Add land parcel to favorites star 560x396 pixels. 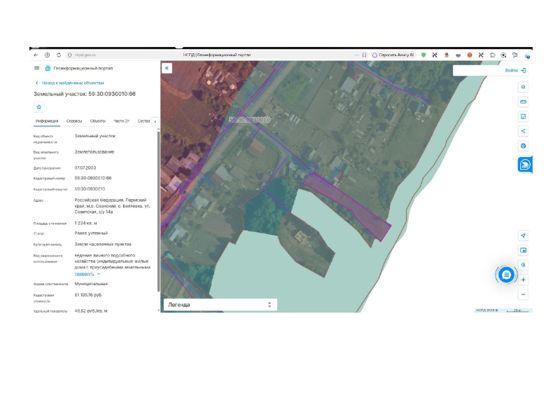click(x=39, y=107)
